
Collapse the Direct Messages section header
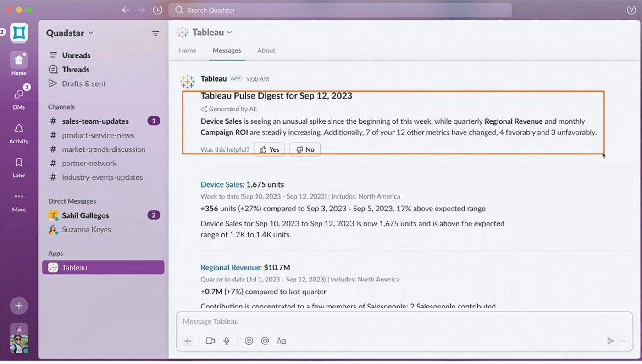coord(72,201)
